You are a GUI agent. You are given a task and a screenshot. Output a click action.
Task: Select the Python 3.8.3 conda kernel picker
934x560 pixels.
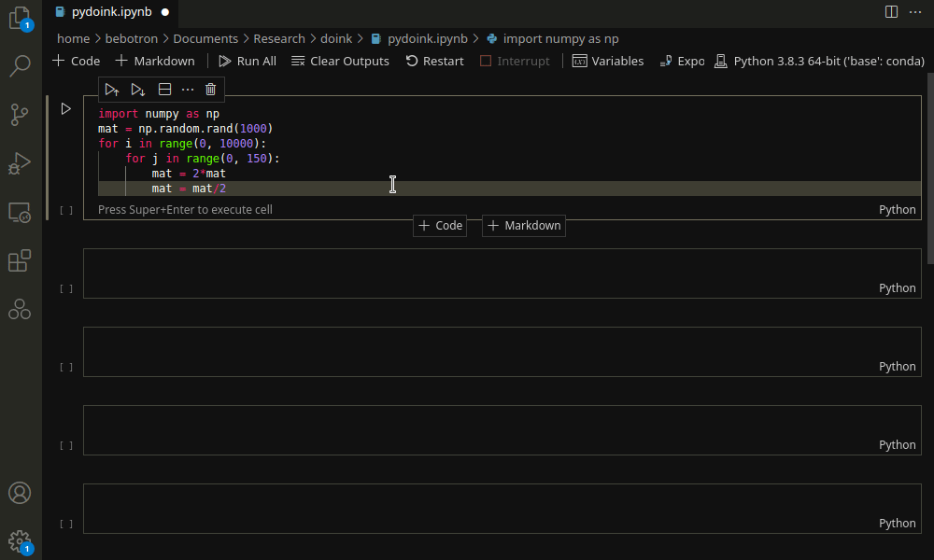coord(820,61)
